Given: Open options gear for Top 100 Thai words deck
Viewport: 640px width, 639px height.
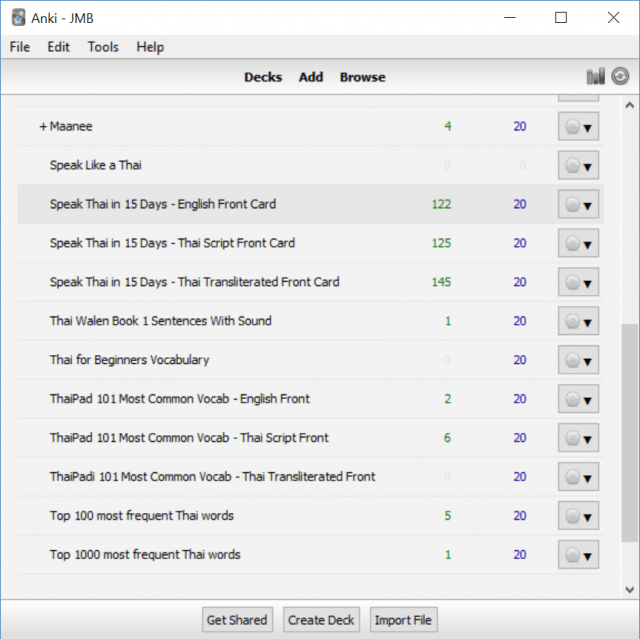Looking at the screenshot, I should click(x=578, y=516).
